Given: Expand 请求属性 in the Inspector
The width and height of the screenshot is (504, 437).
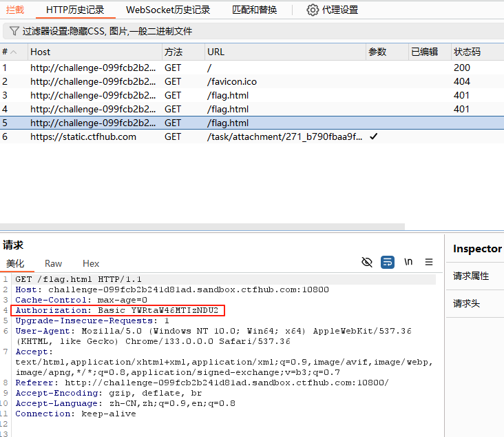Looking at the screenshot, I should coord(471,276).
